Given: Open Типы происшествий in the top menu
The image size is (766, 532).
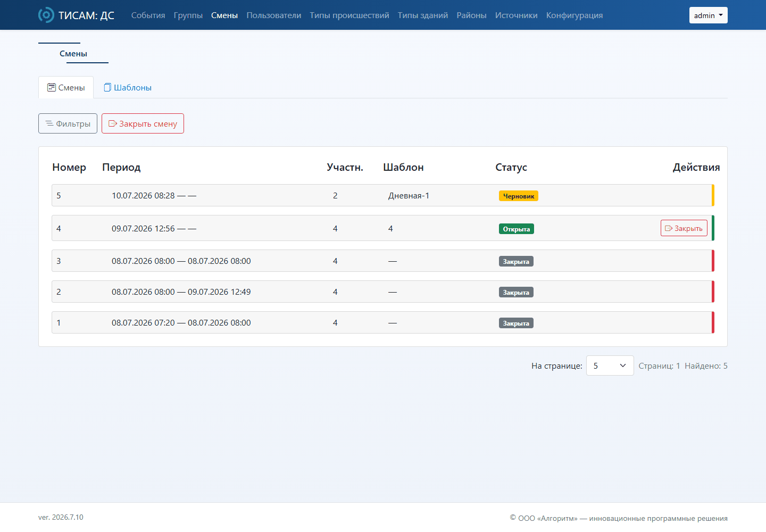Looking at the screenshot, I should 349,15.
